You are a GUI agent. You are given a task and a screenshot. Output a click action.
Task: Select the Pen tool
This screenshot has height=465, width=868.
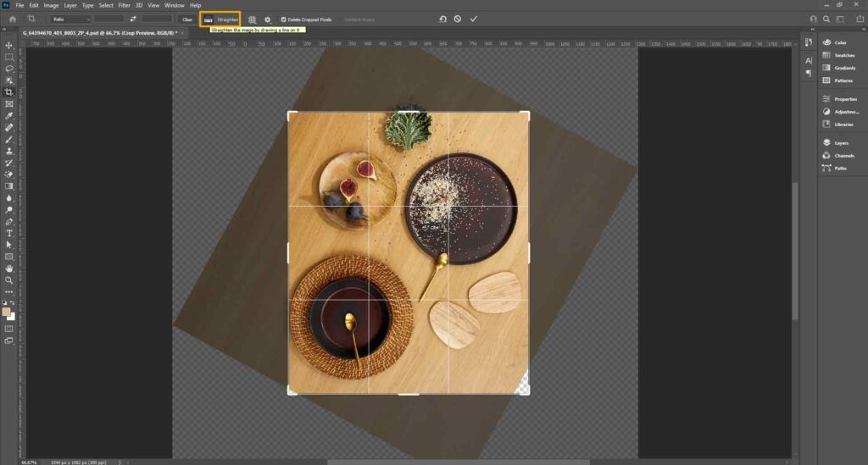click(x=8, y=221)
